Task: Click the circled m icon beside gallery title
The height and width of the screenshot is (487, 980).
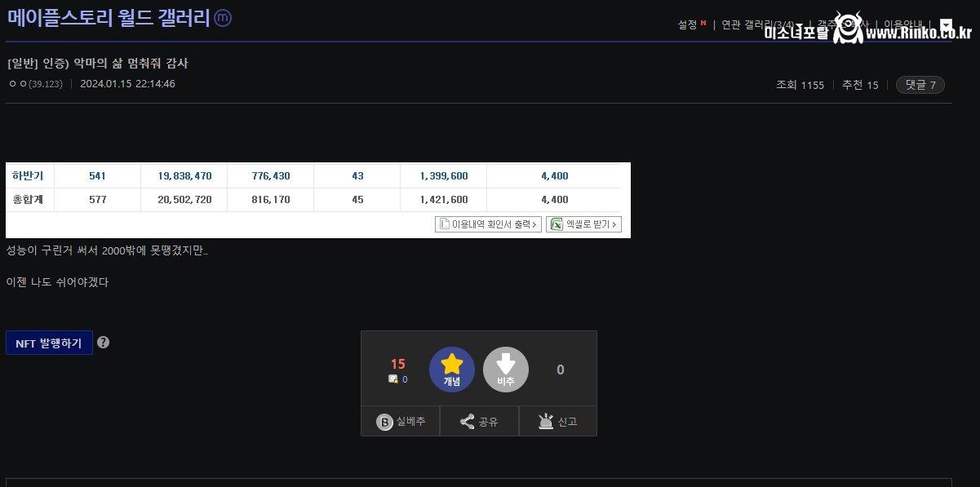Action: coord(222,19)
